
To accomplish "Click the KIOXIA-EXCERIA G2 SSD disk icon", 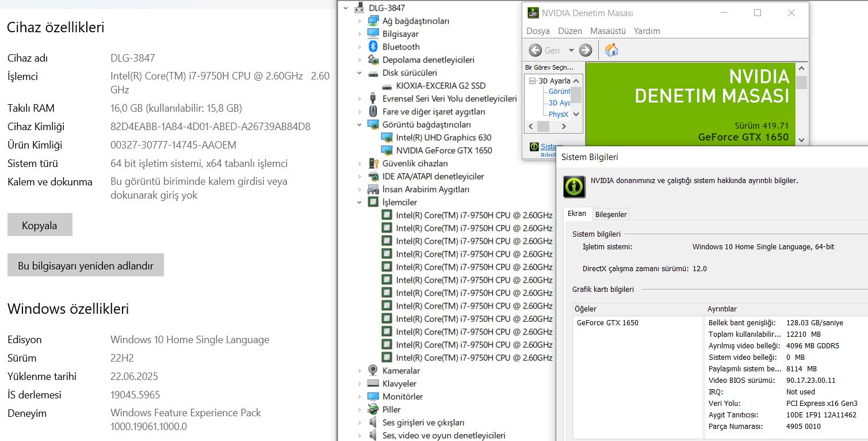I will pos(387,86).
